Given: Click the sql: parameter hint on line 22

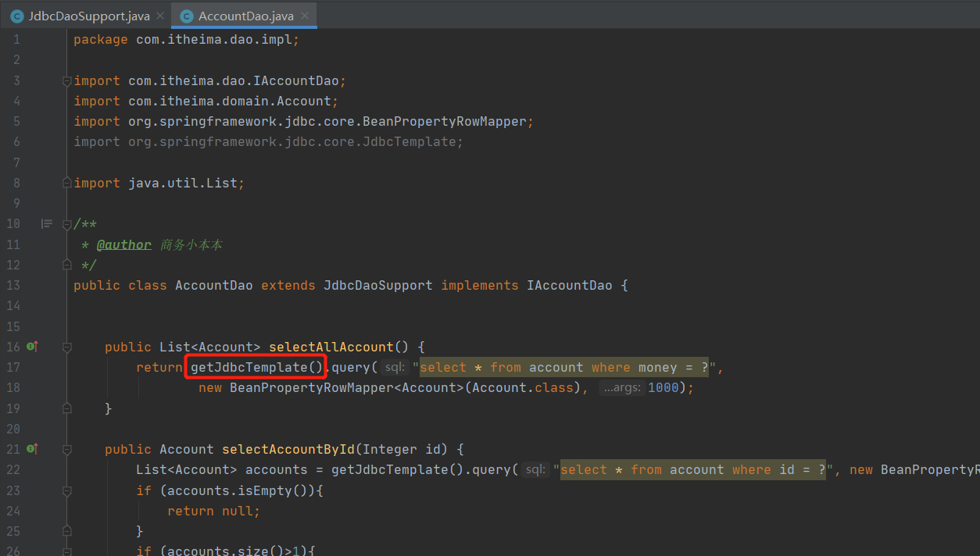Looking at the screenshot, I should pyautogui.click(x=535, y=469).
